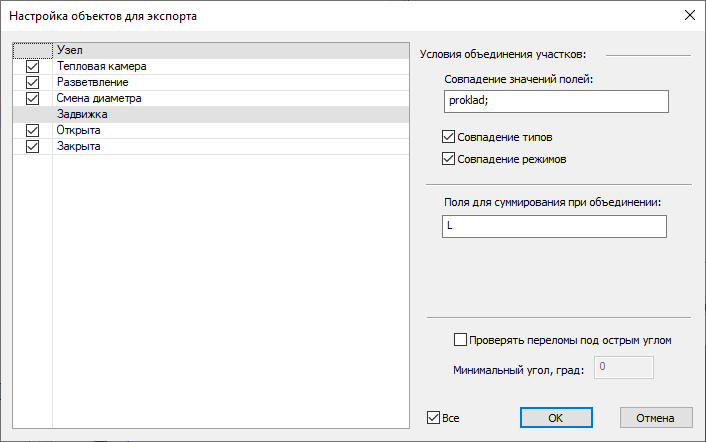This screenshot has width=706, height=442.
Task: Uncheck Совпадение режимов option
Action: click(448, 158)
